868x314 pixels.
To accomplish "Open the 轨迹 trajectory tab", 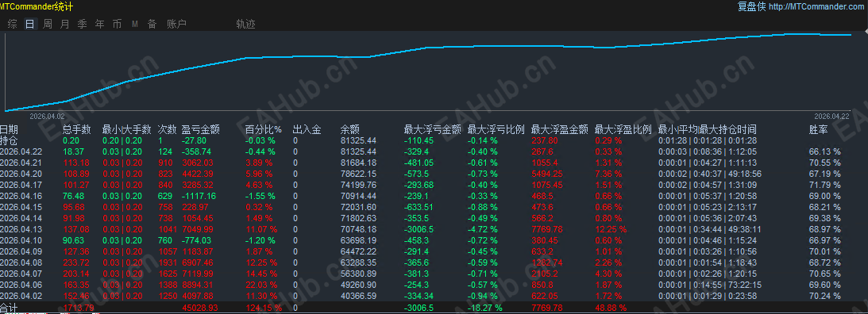I will [245, 24].
